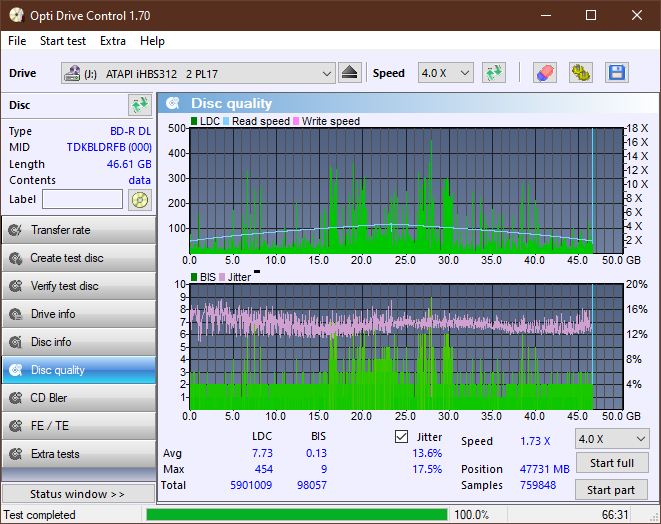This screenshot has height=524, width=661.
Task: Click the disc refresh icon in Disc panel
Action: coord(139,105)
